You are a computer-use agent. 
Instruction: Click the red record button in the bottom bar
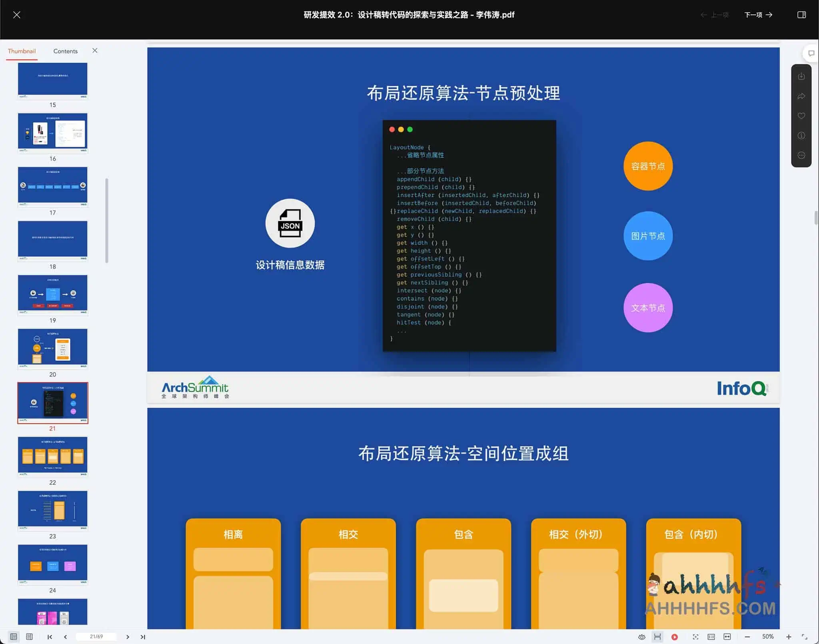pyautogui.click(x=674, y=637)
